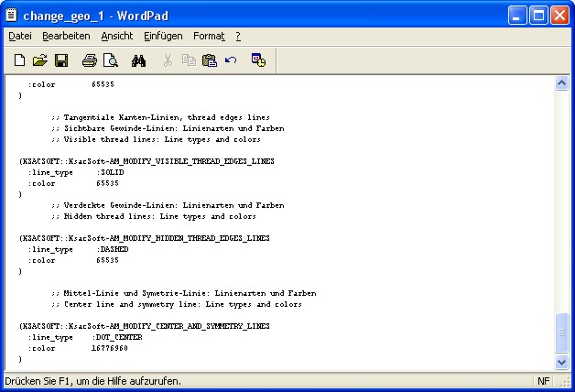Print the document via printer icon

pyautogui.click(x=90, y=60)
